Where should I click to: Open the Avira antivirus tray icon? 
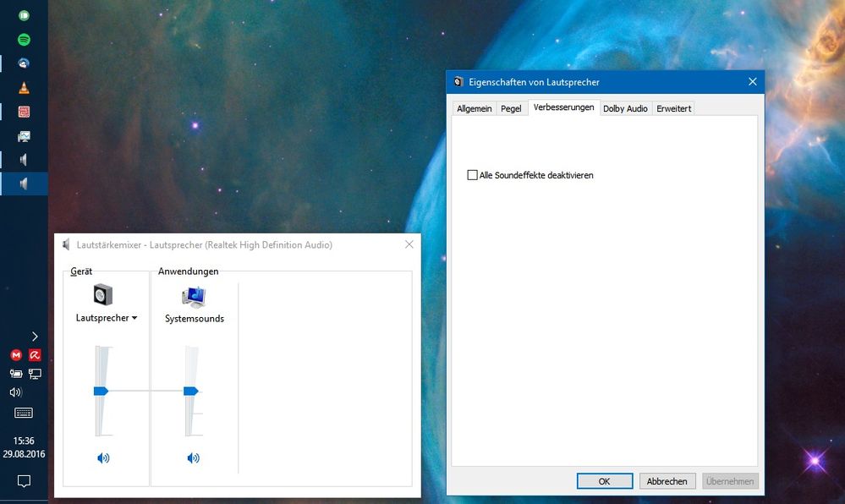pyautogui.click(x=35, y=355)
